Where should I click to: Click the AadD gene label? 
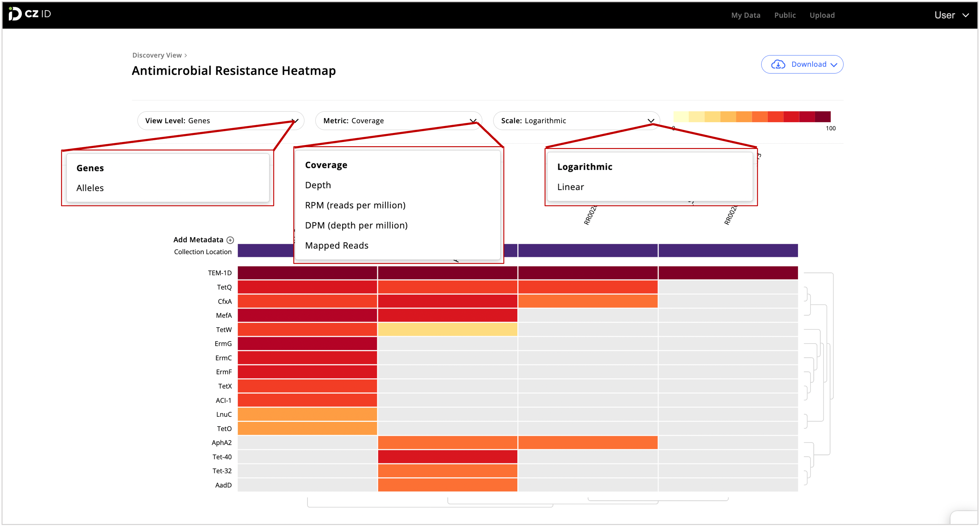click(223, 485)
